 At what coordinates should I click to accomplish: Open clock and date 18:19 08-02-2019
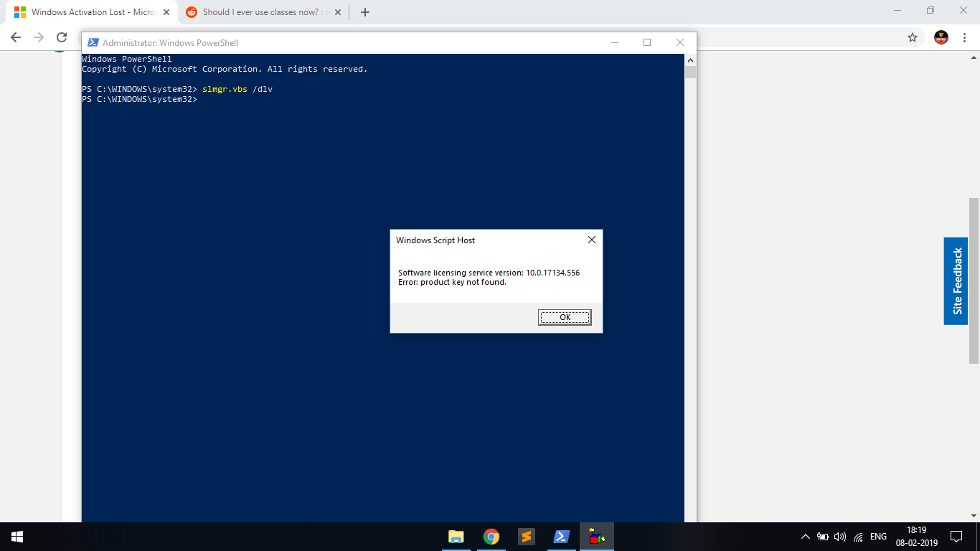[916, 537]
